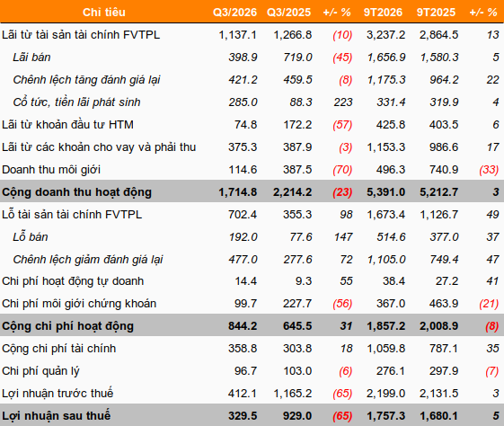Viewport: 504px width, 426px height.
Task: Click the value 14.4
Action: 246,281
